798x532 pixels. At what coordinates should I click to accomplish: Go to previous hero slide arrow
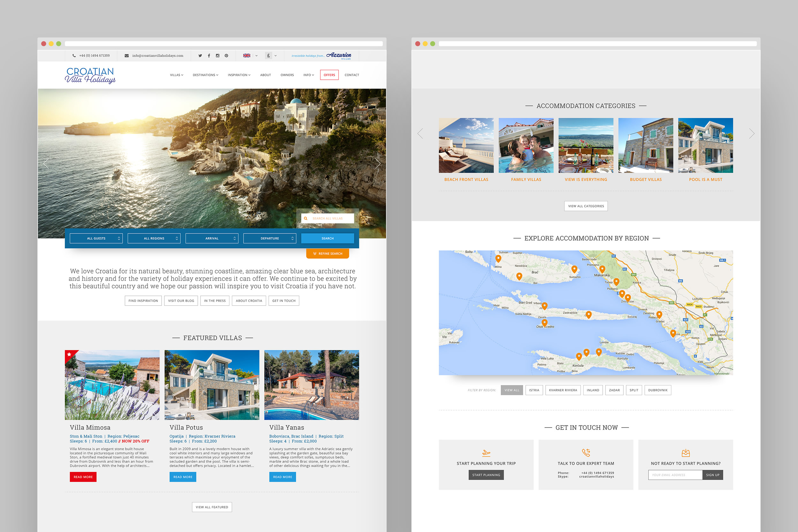(x=47, y=163)
